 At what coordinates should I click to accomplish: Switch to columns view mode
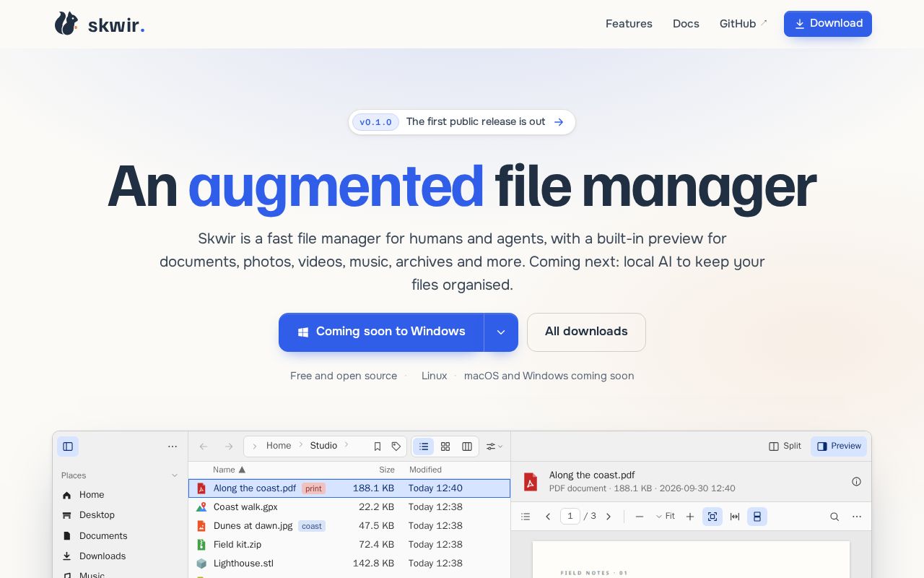click(x=467, y=447)
